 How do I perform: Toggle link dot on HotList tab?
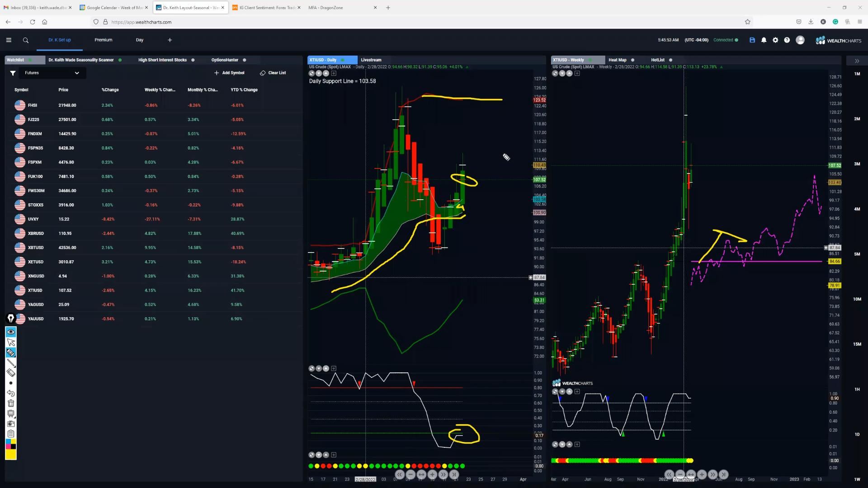click(671, 60)
